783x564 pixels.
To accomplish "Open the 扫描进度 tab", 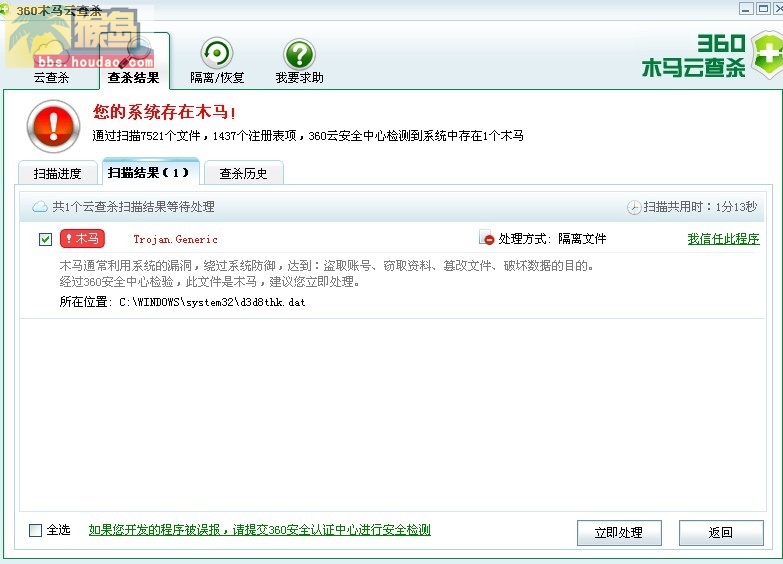I will point(57,173).
